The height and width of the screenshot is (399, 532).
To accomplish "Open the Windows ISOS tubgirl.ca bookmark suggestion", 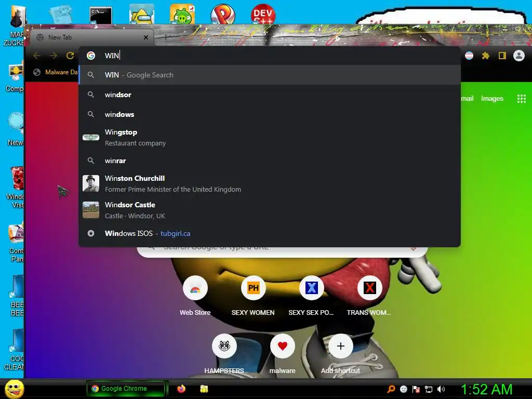I will [x=270, y=233].
